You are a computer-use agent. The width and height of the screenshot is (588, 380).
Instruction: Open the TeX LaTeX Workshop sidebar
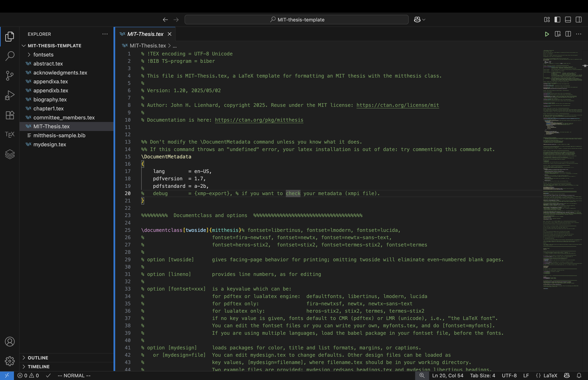point(10,135)
